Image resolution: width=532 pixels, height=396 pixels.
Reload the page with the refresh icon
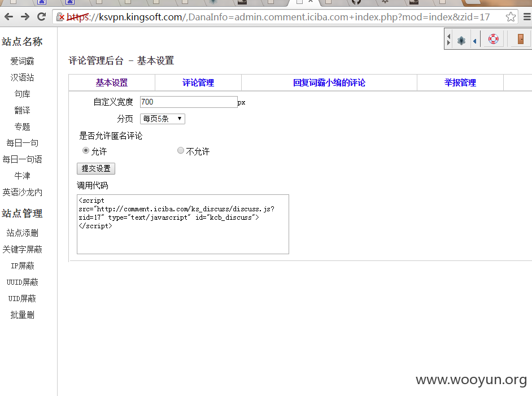tap(41, 16)
